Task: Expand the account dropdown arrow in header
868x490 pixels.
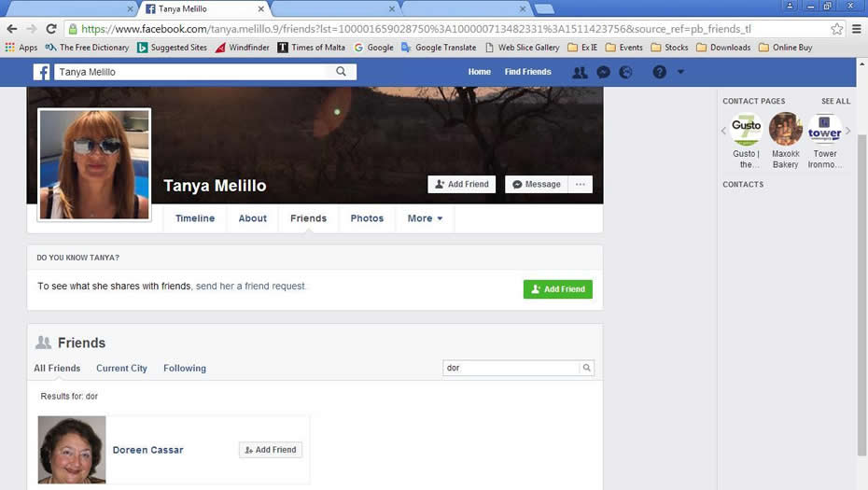Action: [680, 72]
